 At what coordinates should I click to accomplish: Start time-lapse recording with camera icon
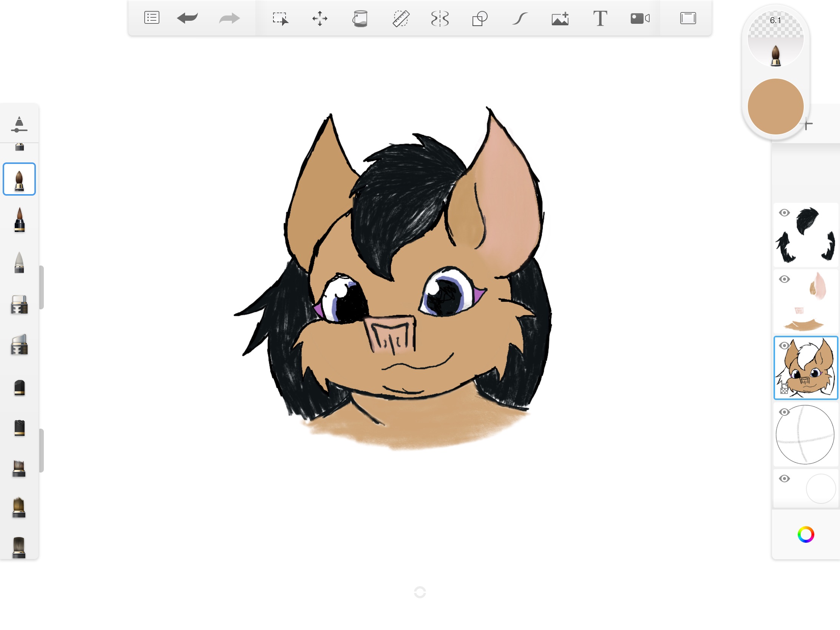(x=640, y=18)
